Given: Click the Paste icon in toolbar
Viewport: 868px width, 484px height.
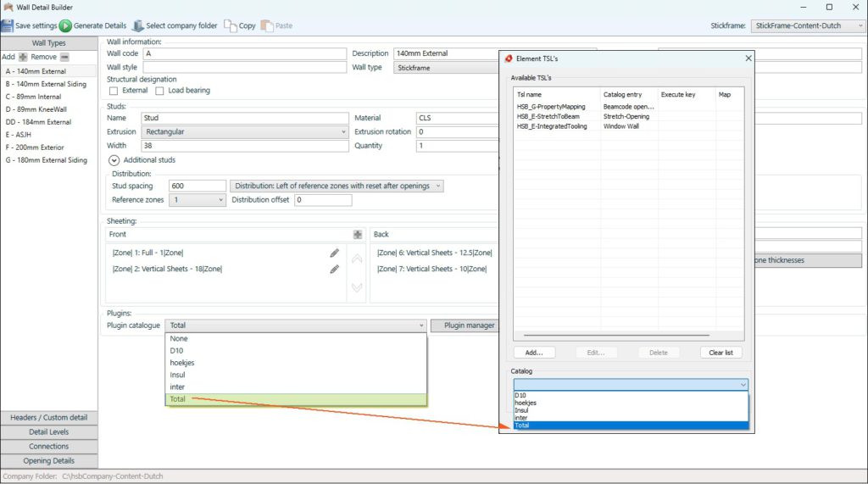Looking at the screenshot, I should click(x=267, y=25).
